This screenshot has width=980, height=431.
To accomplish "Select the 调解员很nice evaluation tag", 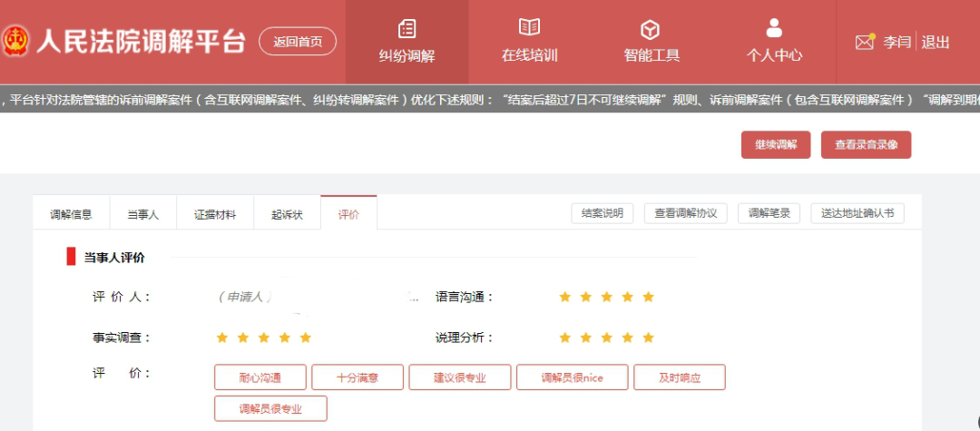I will tap(572, 377).
